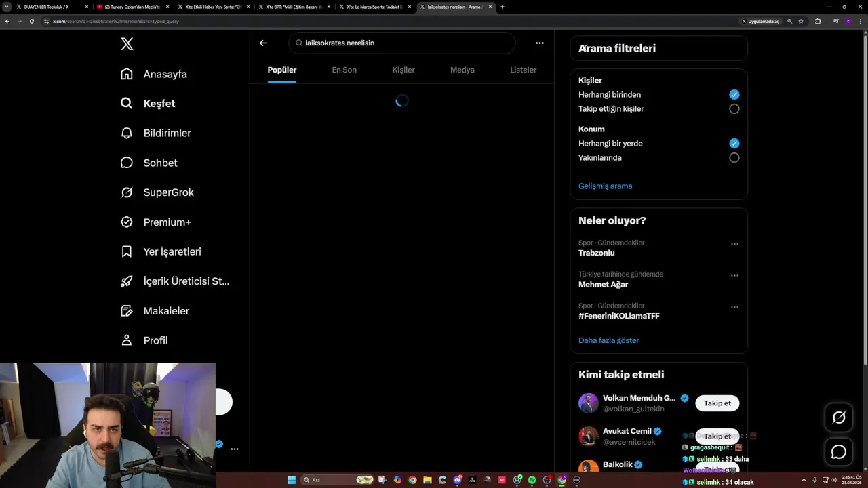This screenshot has height=488, width=868.
Task: Click Uygulamada aç button in address bar
Action: [760, 21]
